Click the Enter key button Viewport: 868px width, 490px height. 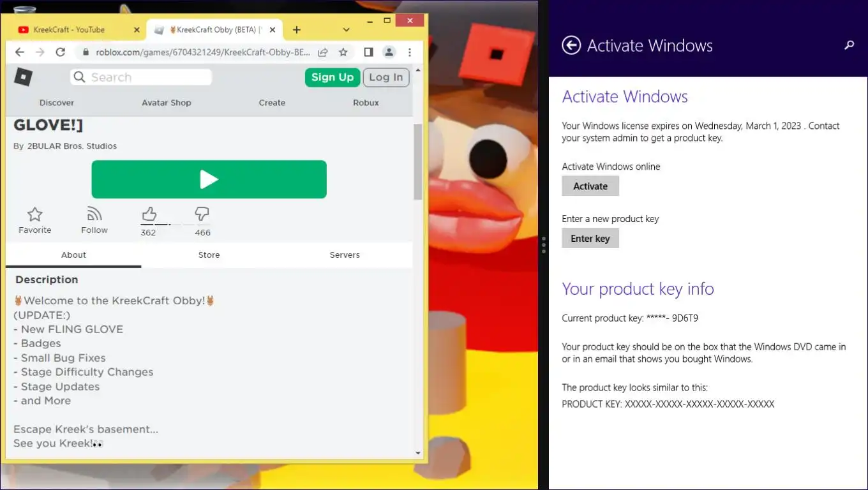coord(590,239)
